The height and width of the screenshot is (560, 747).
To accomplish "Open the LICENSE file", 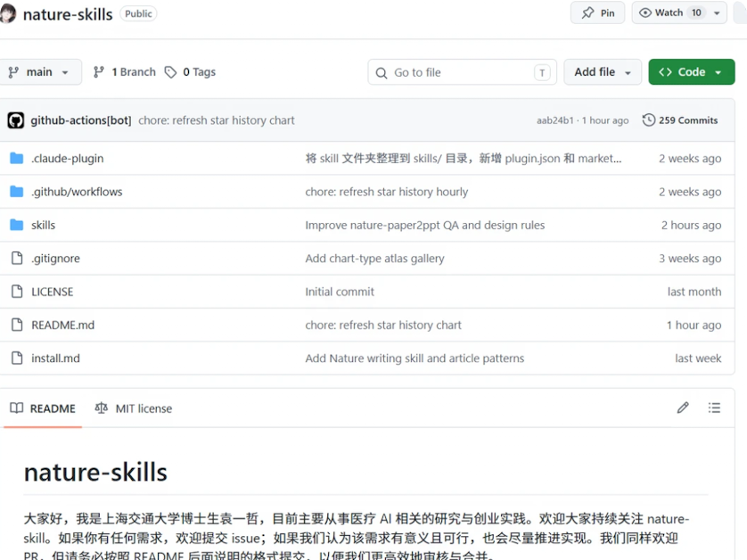I will tap(53, 292).
